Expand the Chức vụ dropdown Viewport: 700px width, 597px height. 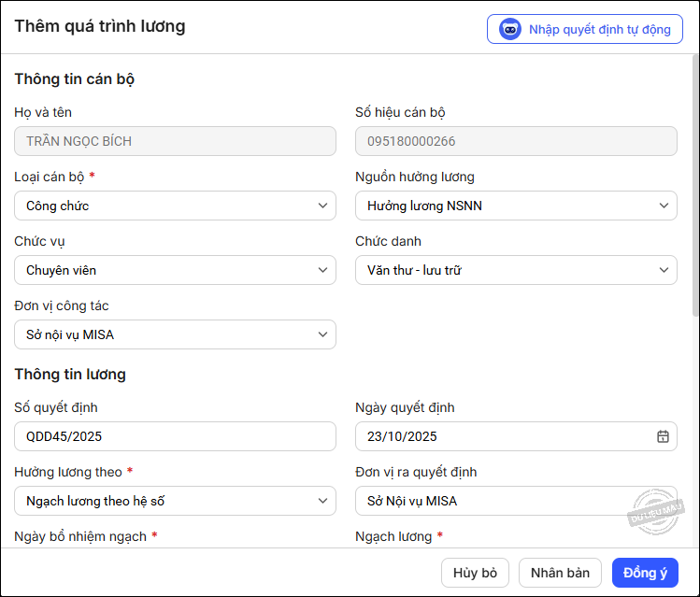pyautogui.click(x=175, y=270)
